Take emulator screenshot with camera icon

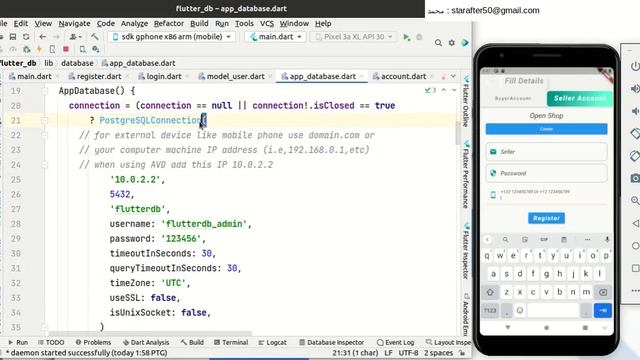pyautogui.click(x=635, y=178)
